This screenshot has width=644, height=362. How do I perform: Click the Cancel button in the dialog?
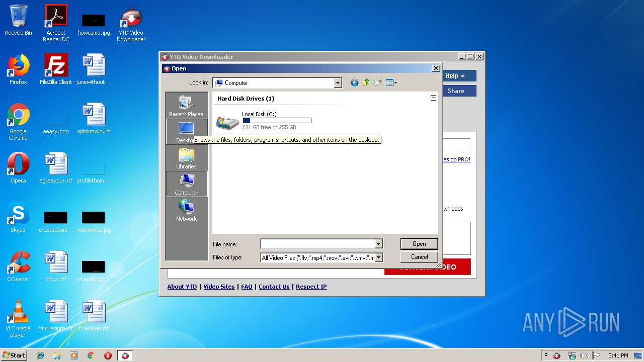419,257
